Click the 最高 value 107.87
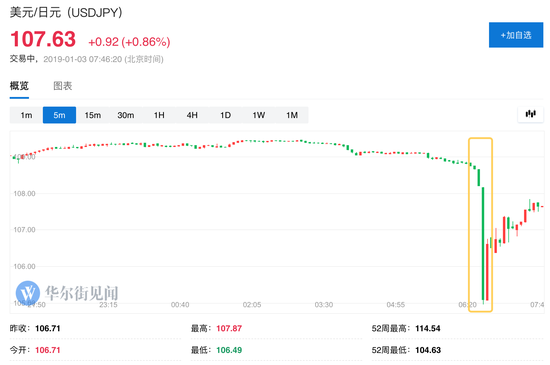Viewport: 550px width, 365px height. [x=229, y=329]
